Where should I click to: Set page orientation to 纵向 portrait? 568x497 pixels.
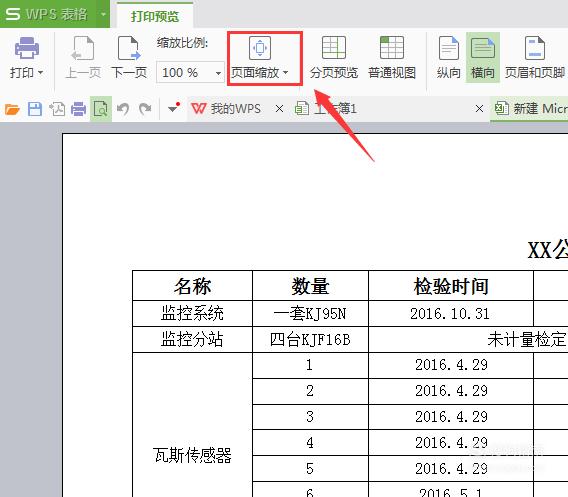pos(448,58)
